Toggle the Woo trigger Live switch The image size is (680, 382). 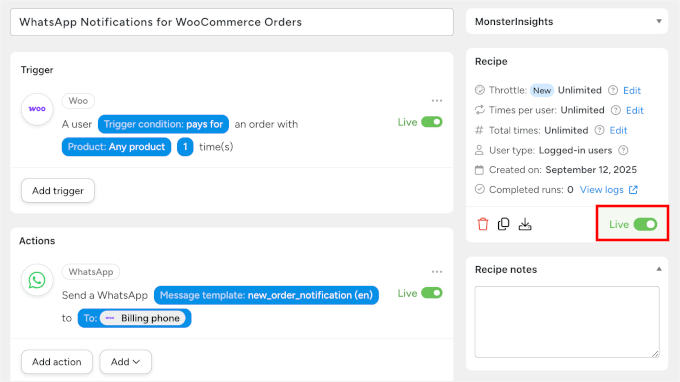pyautogui.click(x=432, y=122)
